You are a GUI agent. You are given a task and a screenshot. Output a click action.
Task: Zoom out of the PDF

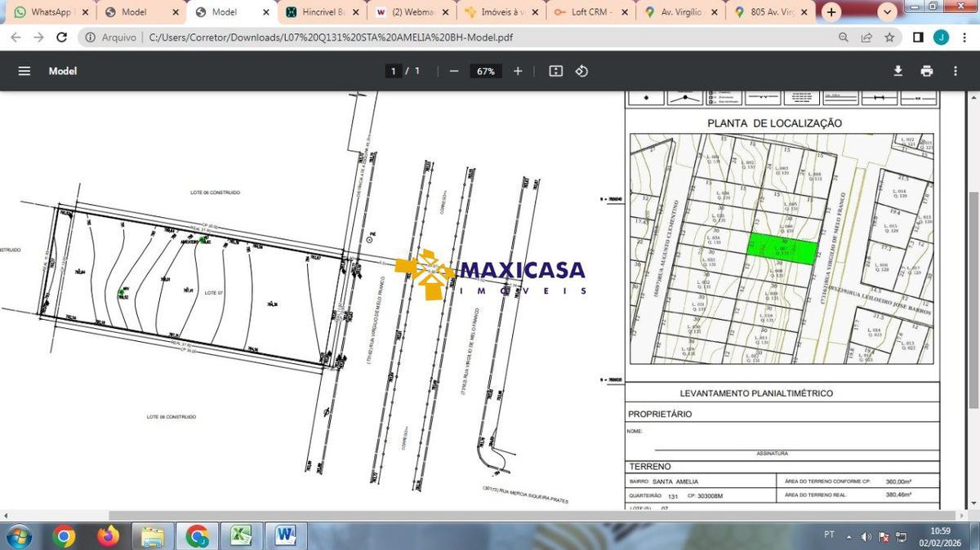click(454, 71)
